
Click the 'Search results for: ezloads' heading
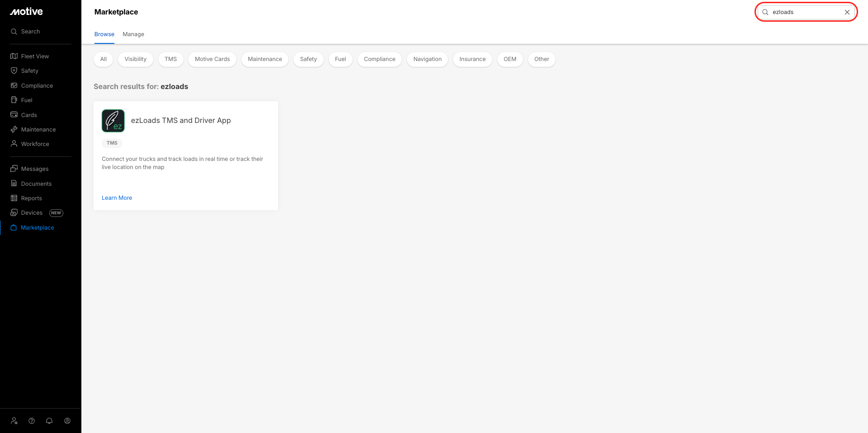141,87
